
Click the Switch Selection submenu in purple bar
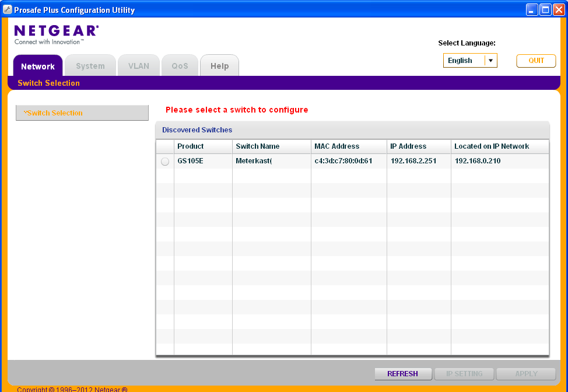tap(48, 83)
